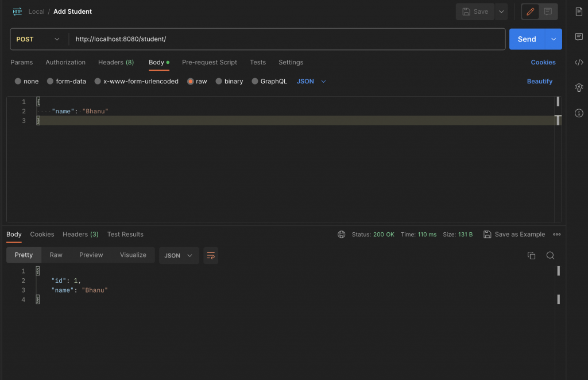Image resolution: width=588 pixels, height=380 pixels.
Task: Open the response more options ellipsis
Action: pos(557,235)
